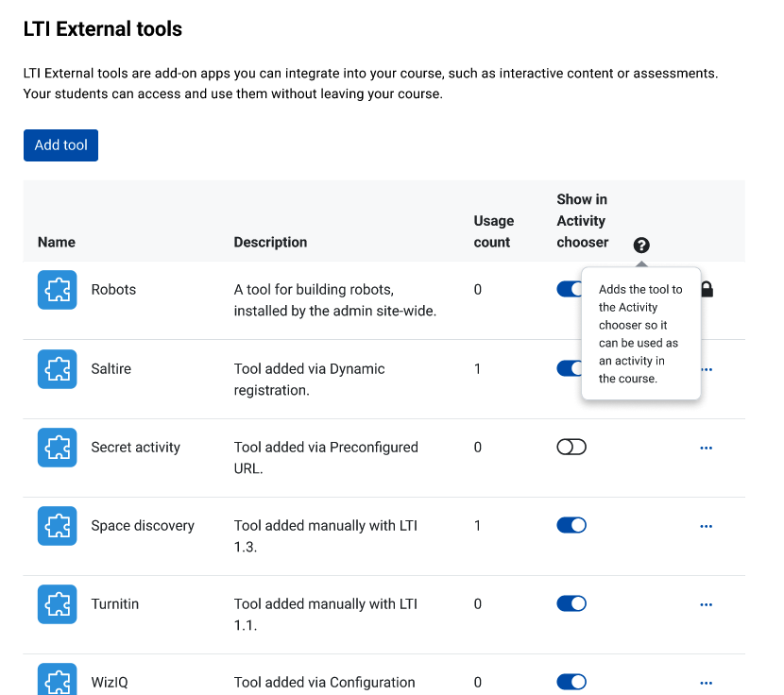
Task: Open actions menu for Saltire
Action: 707,369
